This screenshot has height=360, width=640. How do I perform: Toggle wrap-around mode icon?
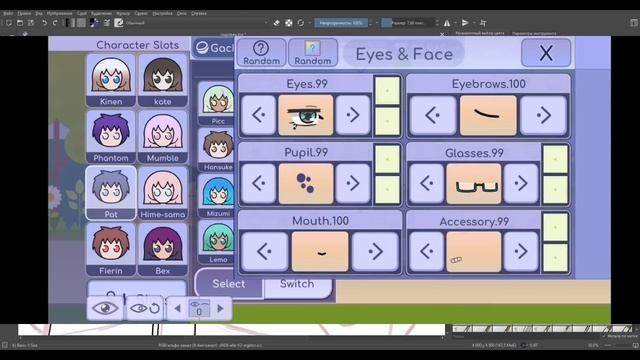tap(483, 23)
